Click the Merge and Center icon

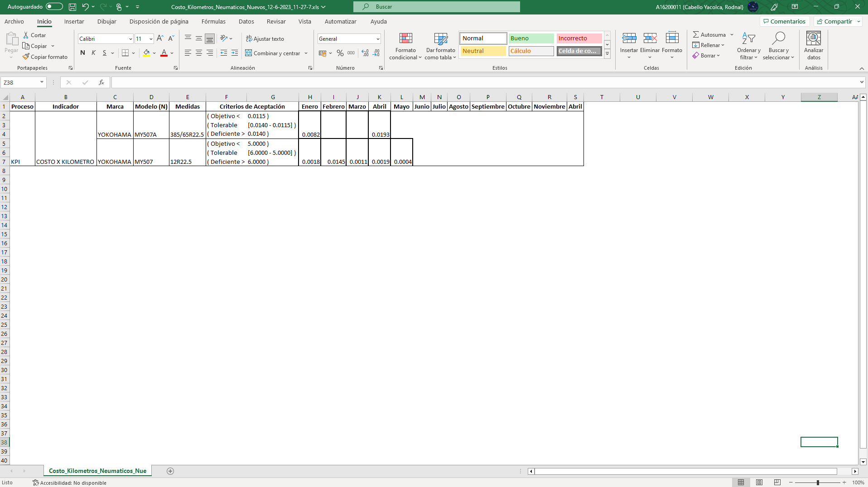(249, 53)
